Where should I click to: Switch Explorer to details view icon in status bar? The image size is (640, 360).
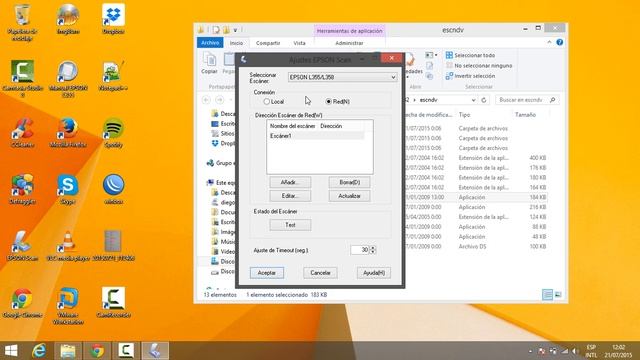tap(547, 295)
